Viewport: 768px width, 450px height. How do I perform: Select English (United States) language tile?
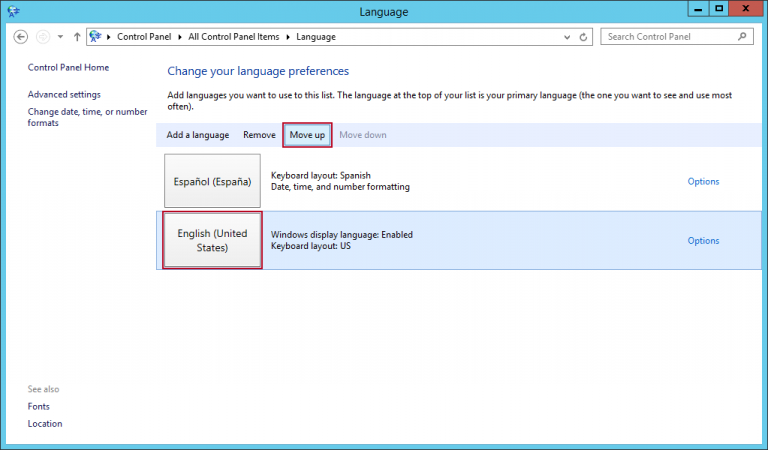(x=212, y=240)
